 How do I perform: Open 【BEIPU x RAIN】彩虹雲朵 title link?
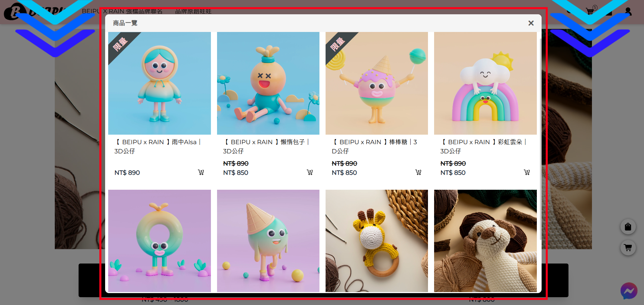484,147
